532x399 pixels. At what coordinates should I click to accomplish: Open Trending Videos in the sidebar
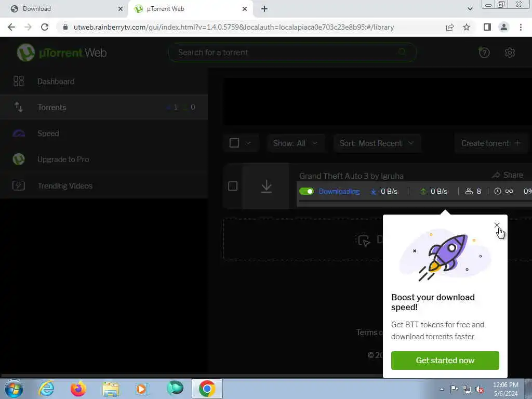pos(104,185)
